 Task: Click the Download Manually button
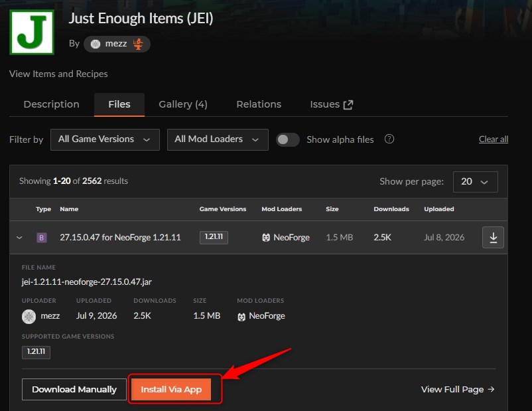pos(74,389)
